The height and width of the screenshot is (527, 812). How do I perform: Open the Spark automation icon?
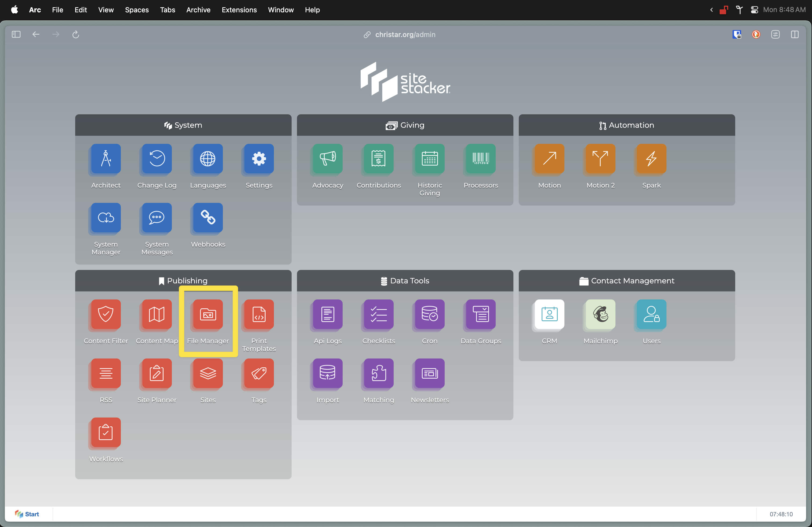coord(651,159)
